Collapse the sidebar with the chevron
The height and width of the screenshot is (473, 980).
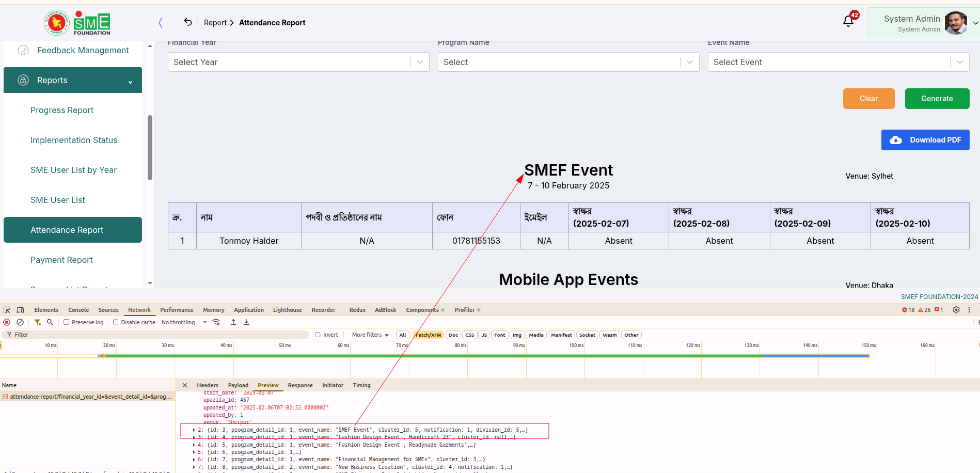161,23
